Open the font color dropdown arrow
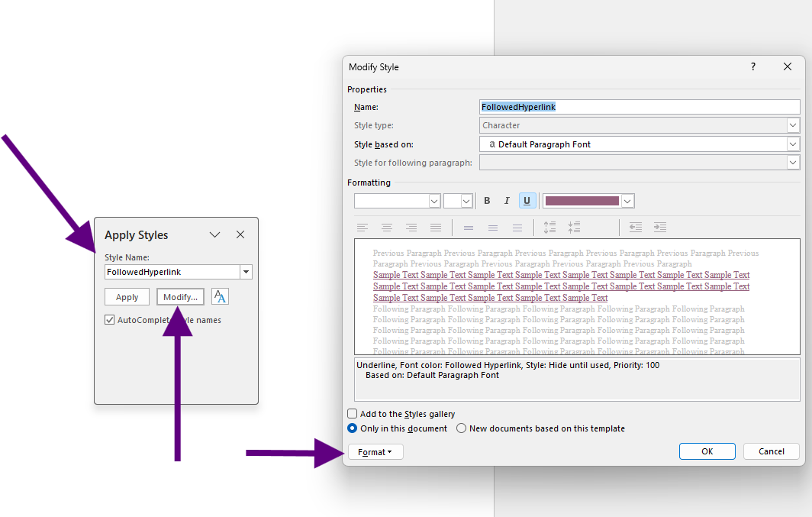This screenshot has width=812, height=517. click(627, 201)
